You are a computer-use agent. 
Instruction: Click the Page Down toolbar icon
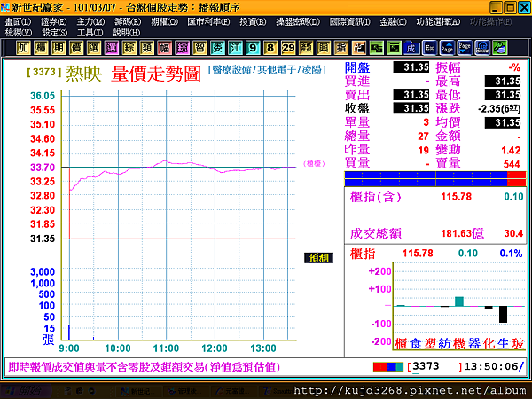point(465,48)
